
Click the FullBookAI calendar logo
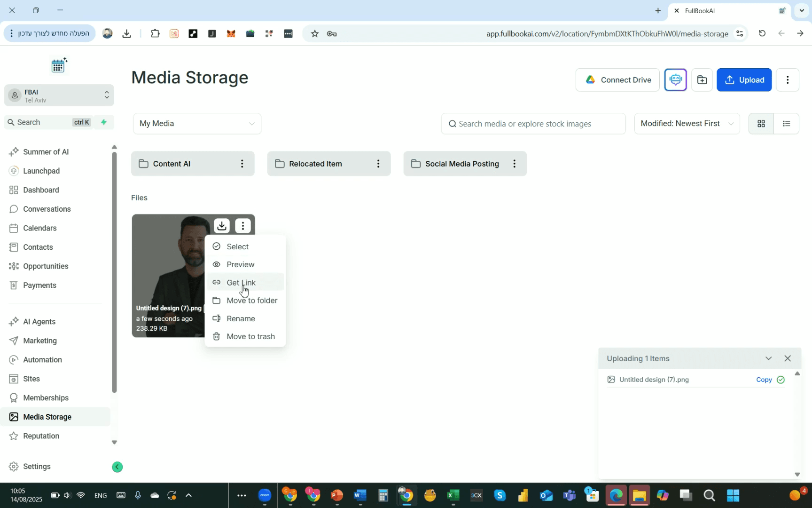[x=59, y=65]
